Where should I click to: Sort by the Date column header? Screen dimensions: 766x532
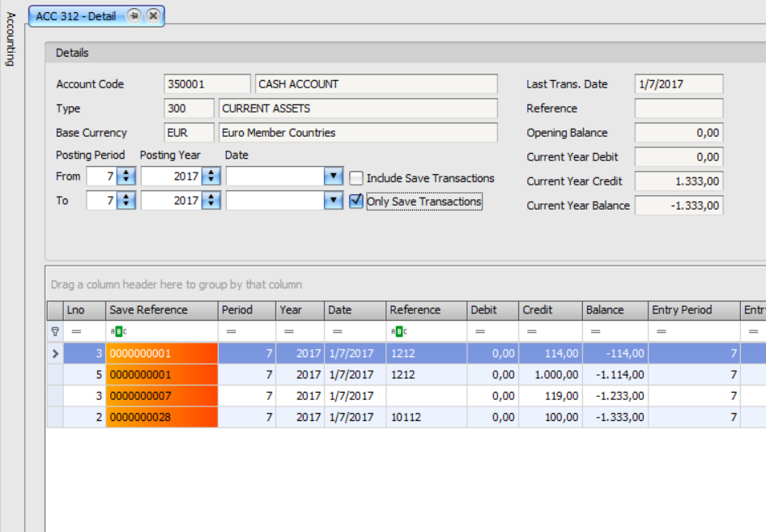354,310
